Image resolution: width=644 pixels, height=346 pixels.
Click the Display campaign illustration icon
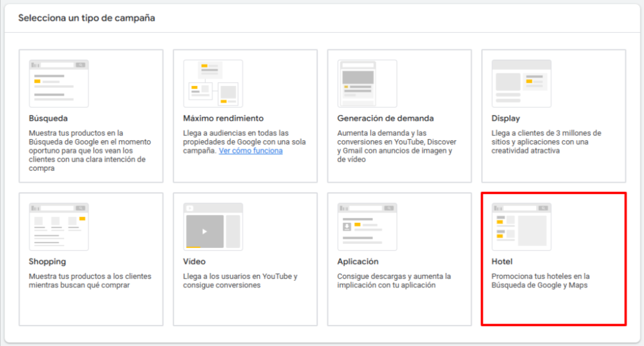(522, 84)
